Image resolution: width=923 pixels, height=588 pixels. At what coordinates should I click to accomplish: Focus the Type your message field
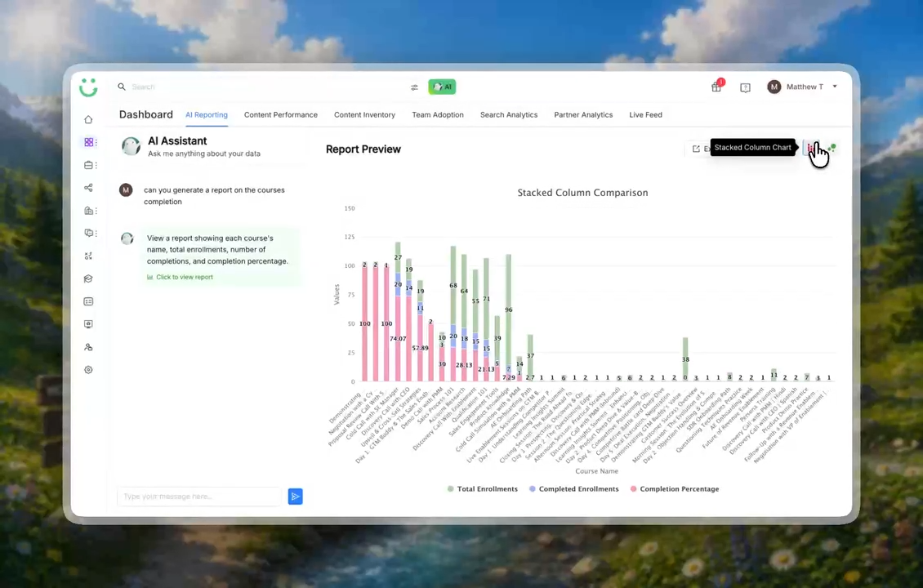coord(199,497)
